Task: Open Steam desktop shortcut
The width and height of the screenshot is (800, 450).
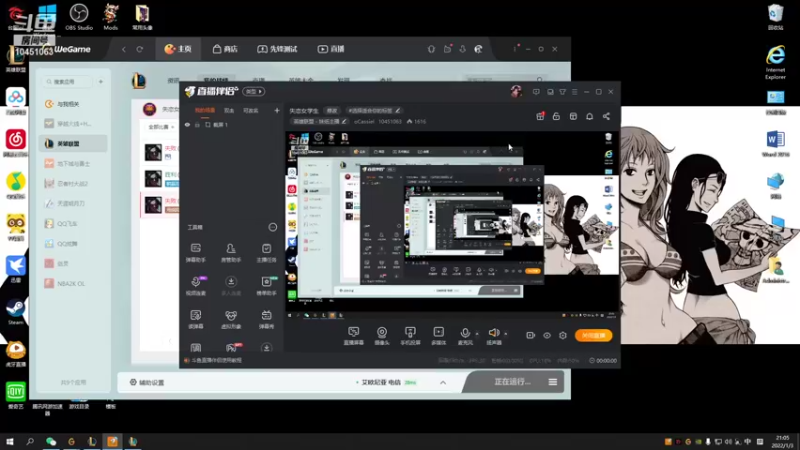Action: (x=15, y=312)
